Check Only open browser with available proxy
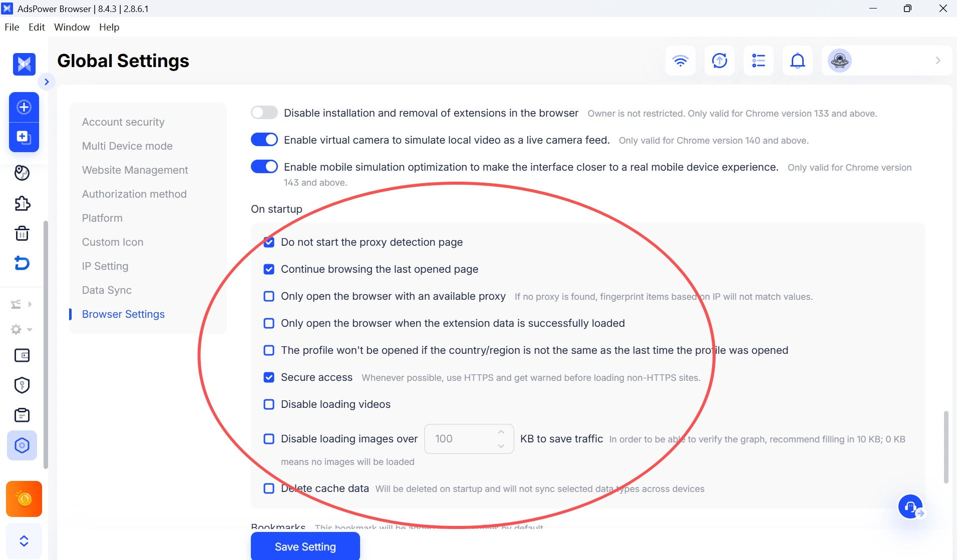 (269, 296)
